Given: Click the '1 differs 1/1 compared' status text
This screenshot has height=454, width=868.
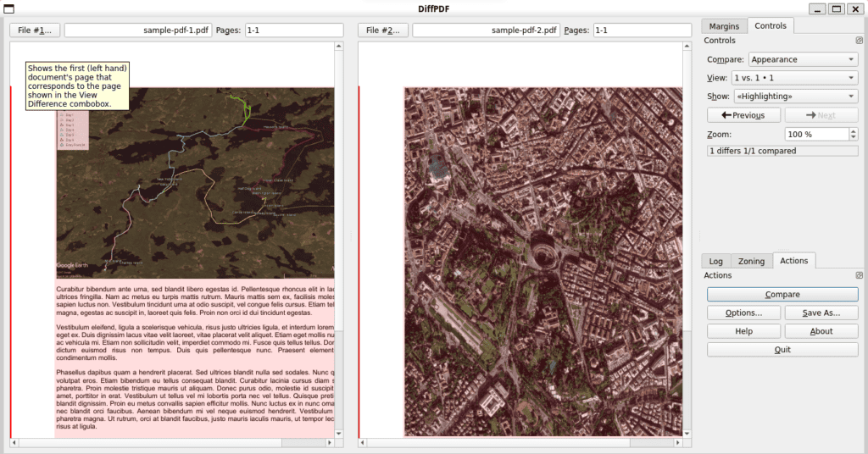Looking at the screenshot, I should tap(782, 151).
